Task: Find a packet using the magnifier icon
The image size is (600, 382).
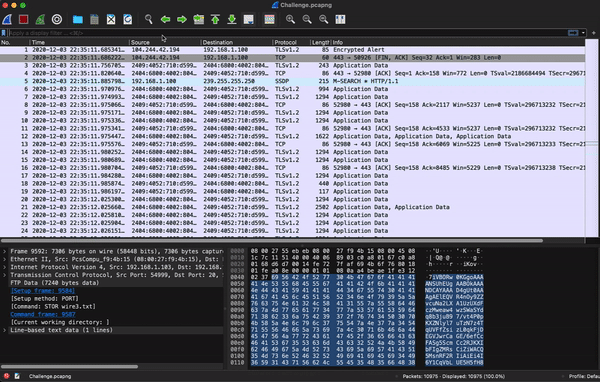Action: (x=148, y=19)
